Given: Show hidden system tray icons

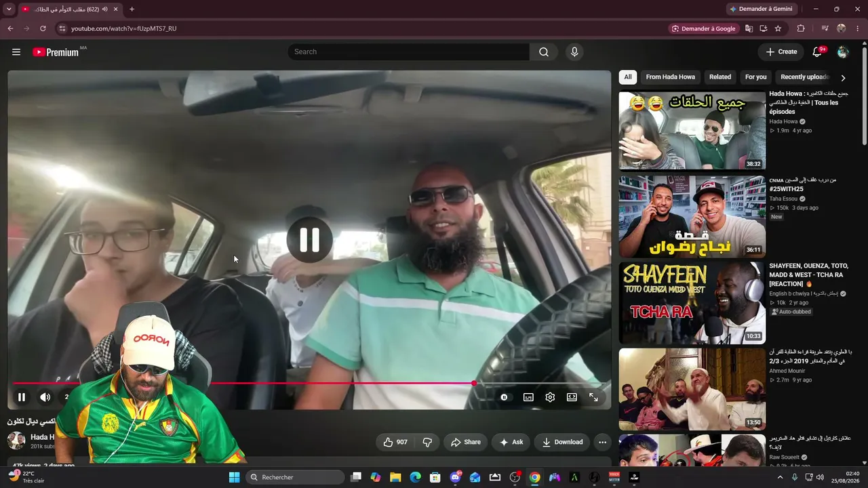Looking at the screenshot, I should pyautogui.click(x=780, y=477).
